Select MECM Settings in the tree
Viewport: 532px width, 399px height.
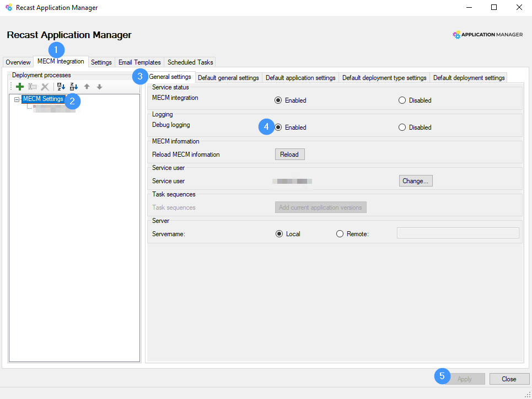tap(43, 99)
